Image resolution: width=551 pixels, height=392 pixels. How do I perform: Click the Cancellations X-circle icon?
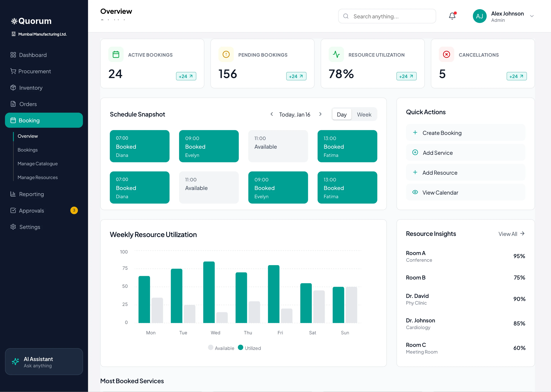447,55
